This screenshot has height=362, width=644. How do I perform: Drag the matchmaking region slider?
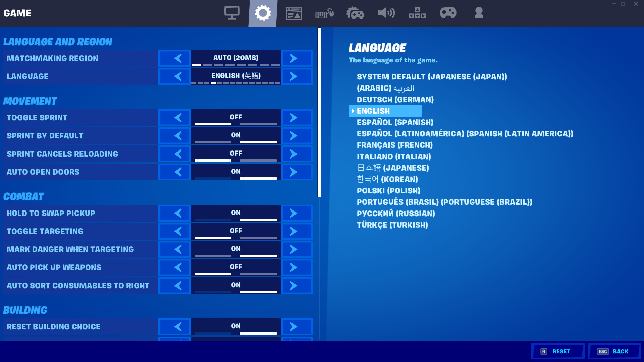point(199,65)
